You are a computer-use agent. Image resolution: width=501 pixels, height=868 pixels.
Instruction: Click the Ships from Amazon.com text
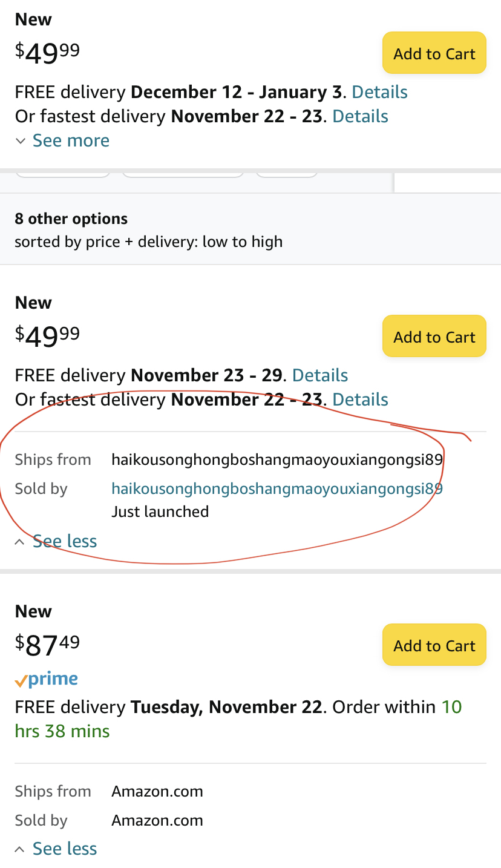tap(157, 791)
